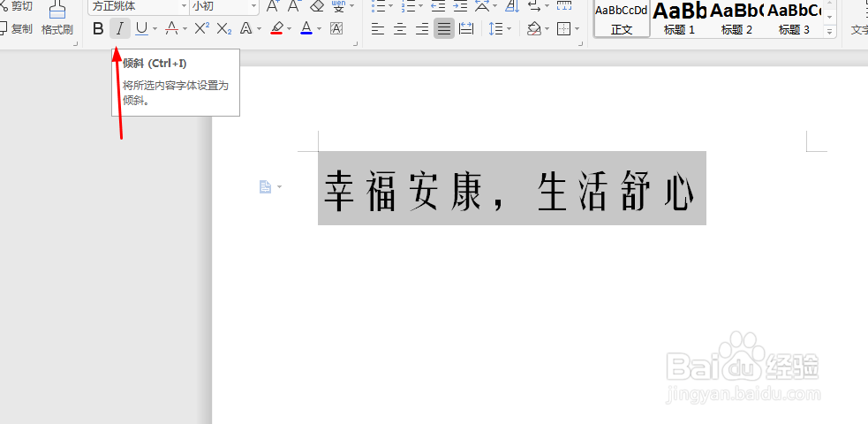Toggle superscript formatting
The width and height of the screenshot is (868, 424).
pyautogui.click(x=202, y=29)
